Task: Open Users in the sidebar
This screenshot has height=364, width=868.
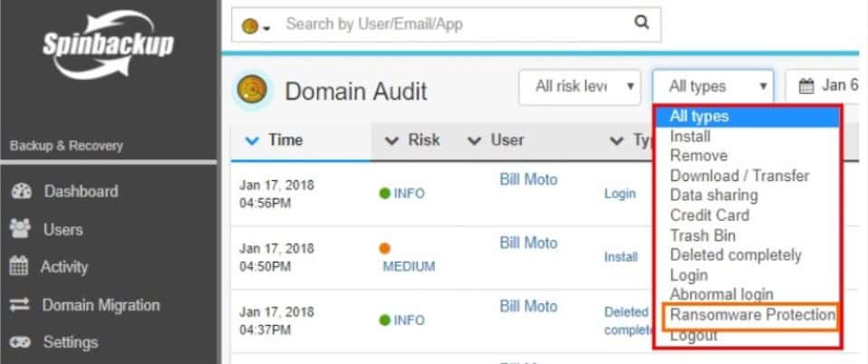Action: coord(63,230)
